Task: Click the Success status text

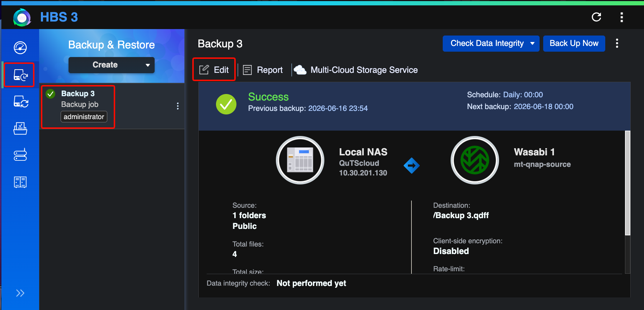Action: [x=268, y=97]
